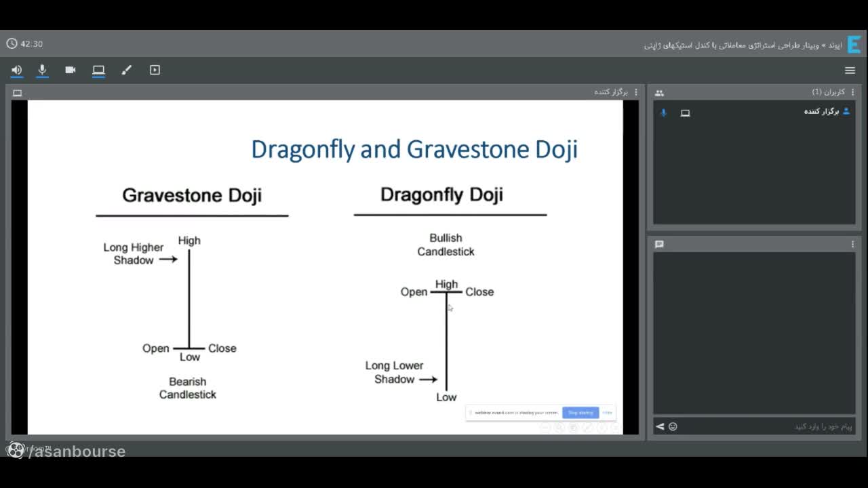Open the chat panel options menu
This screenshot has height=488, width=868.
(852, 244)
